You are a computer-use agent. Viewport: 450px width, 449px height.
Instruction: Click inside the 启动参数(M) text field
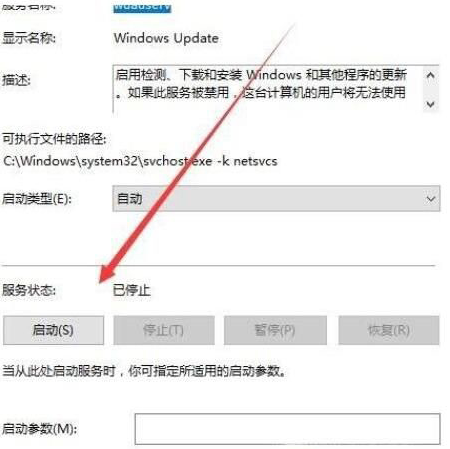(287, 429)
